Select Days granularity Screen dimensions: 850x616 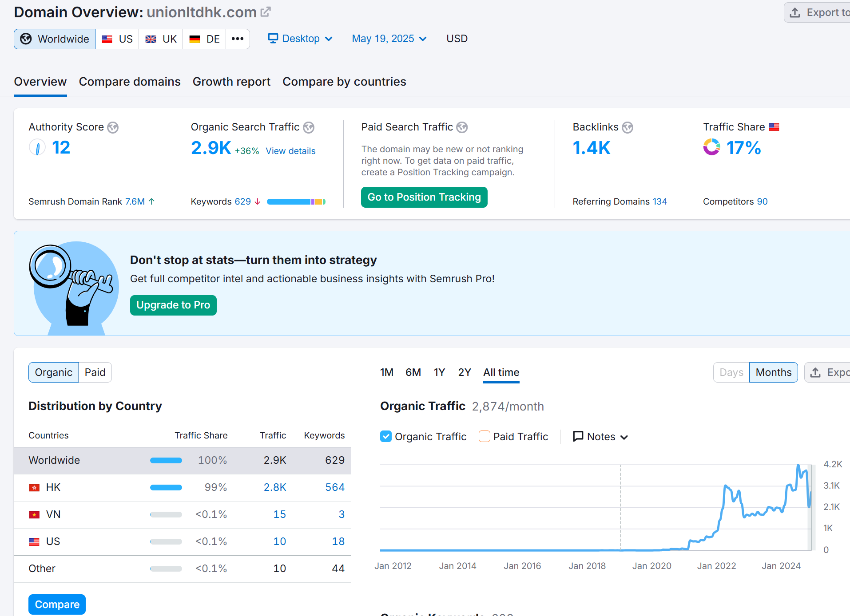[x=731, y=372]
